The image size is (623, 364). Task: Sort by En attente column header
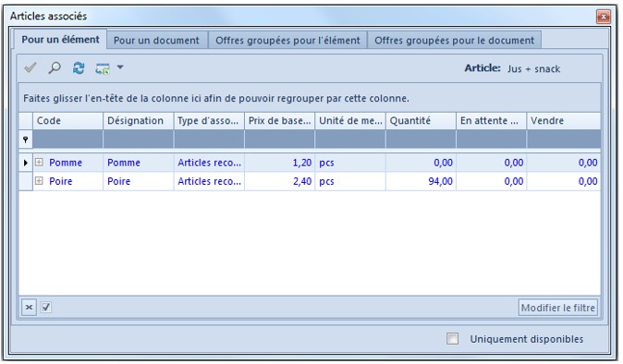click(492, 121)
